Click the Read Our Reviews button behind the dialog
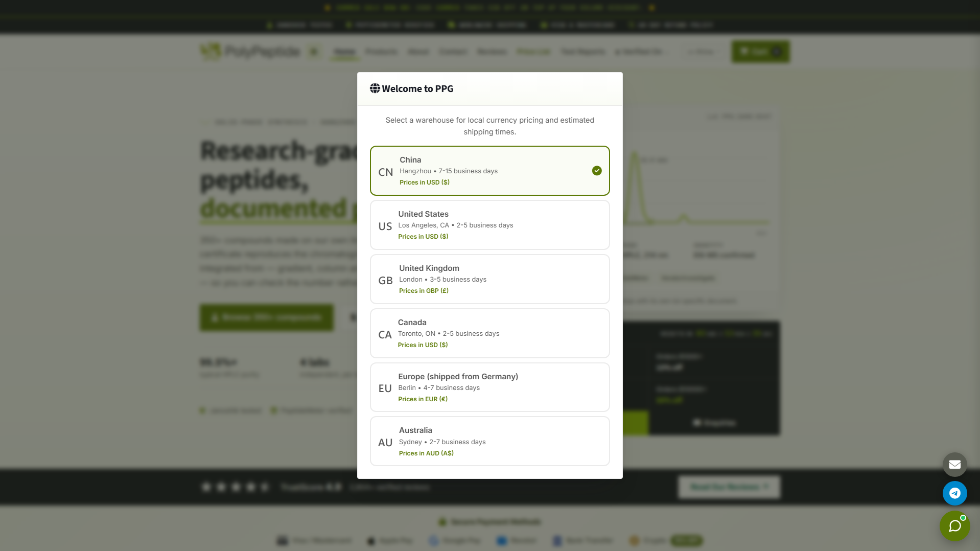The height and width of the screenshot is (551, 980). 729,487
